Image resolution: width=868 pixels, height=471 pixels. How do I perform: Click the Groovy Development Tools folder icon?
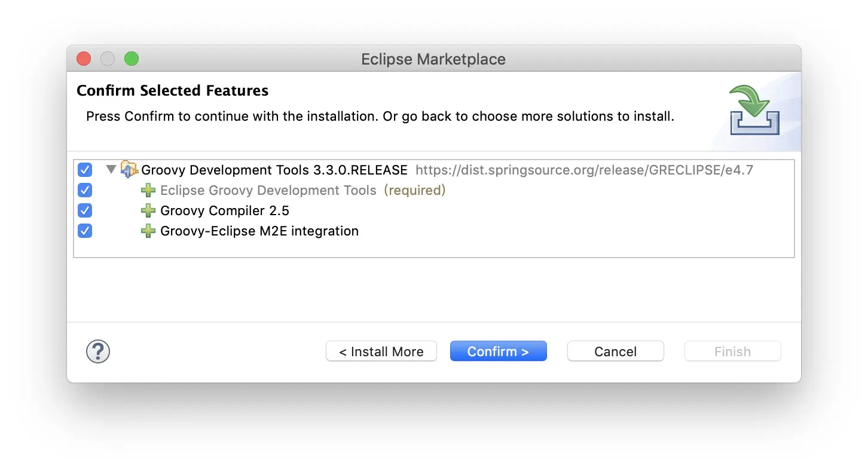tap(129, 170)
